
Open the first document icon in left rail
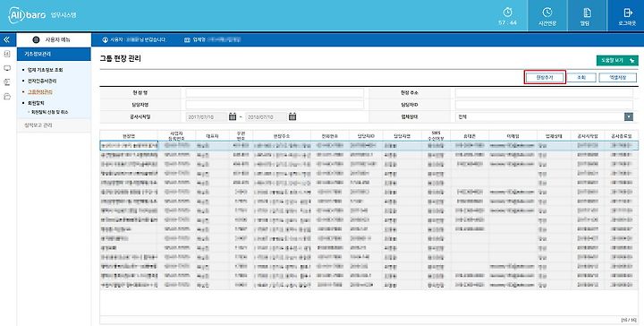coord(7,54)
